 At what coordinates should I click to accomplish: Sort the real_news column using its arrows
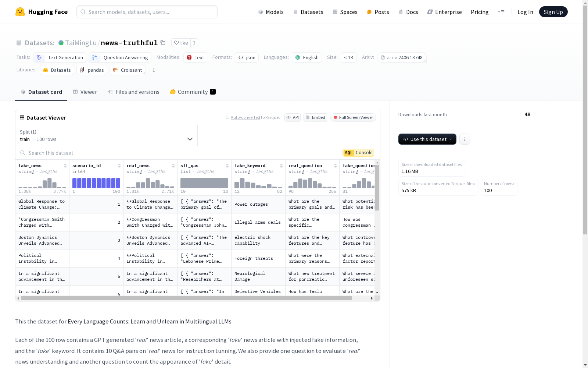coord(173,166)
